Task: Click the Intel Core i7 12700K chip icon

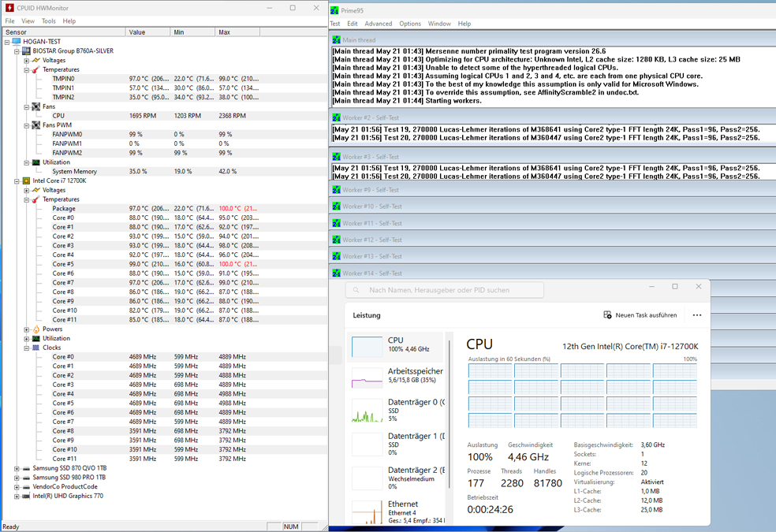Action: click(27, 181)
